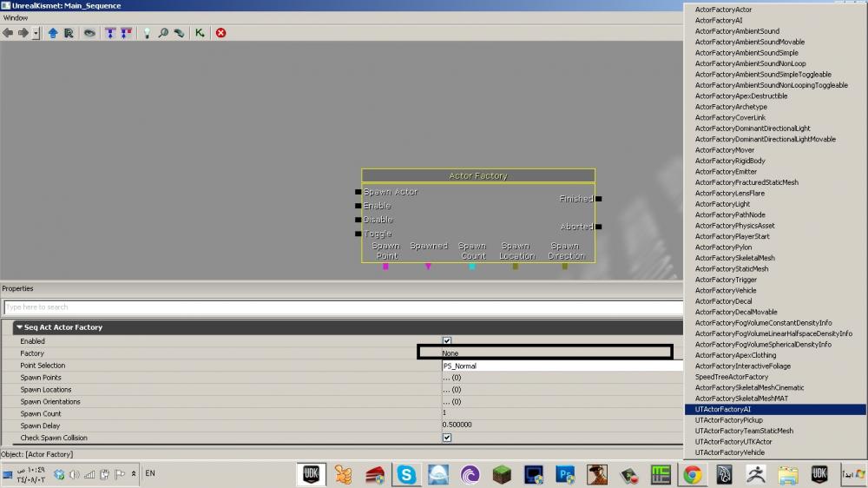Click the EN language indicator
Image resolution: width=868 pixels, height=488 pixels.
(x=150, y=473)
